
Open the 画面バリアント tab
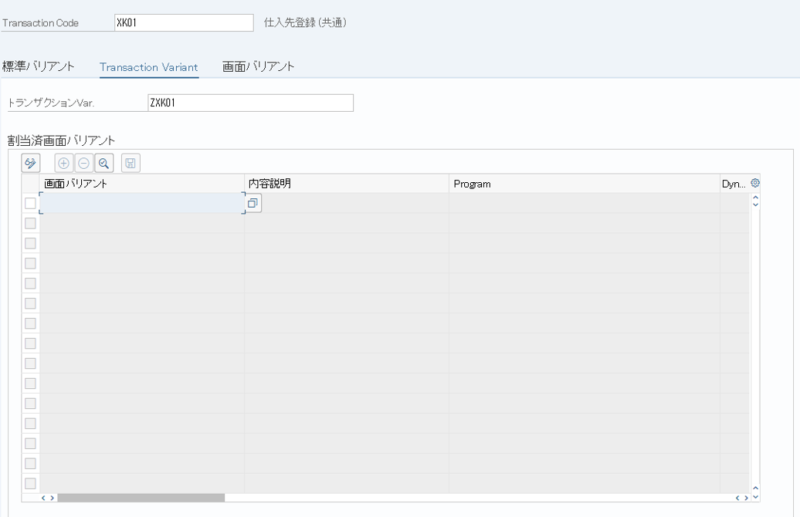click(258, 67)
